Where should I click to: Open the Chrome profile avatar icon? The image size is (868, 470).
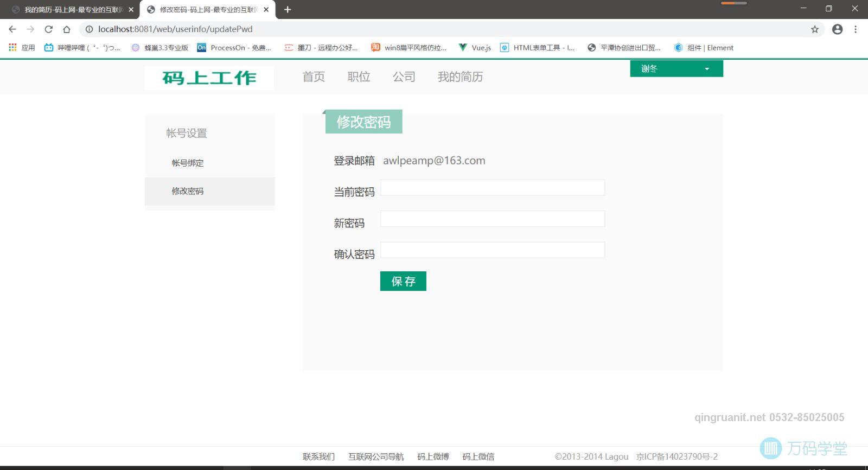click(x=837, y=29)
